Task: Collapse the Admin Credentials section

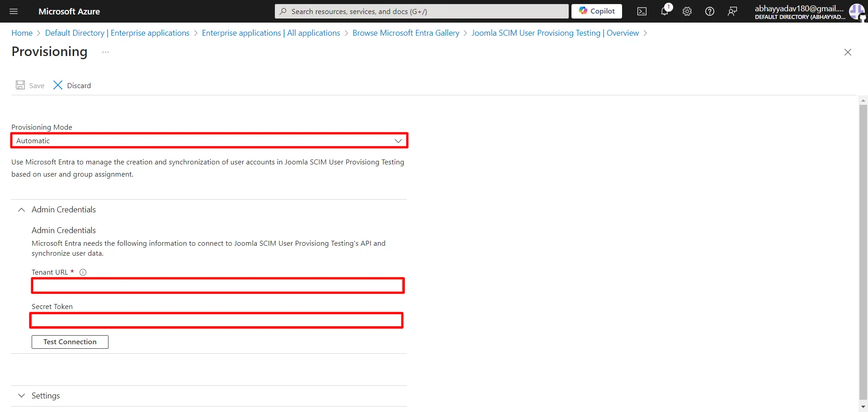Action: pos(21,210)
